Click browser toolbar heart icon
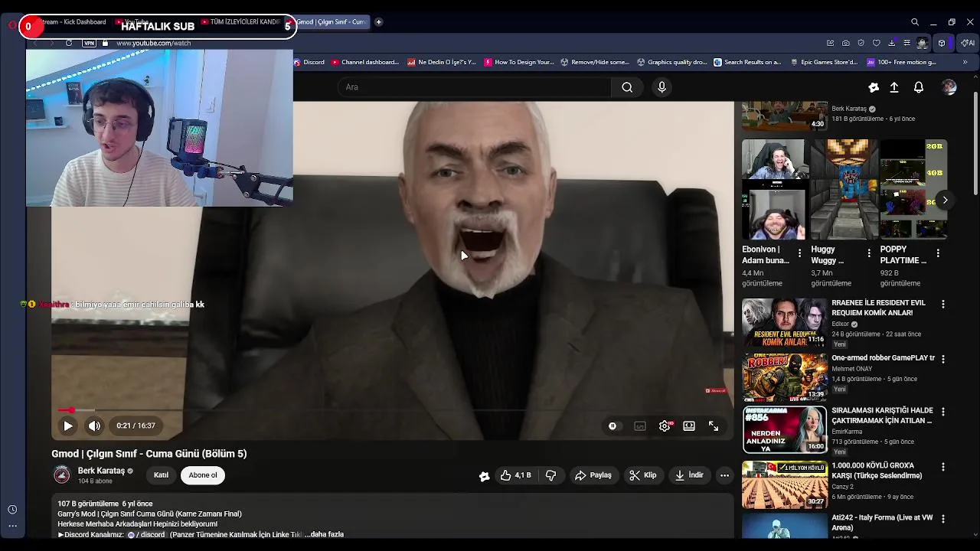Viewport: 980px width, 551px height. coord(877,43)
